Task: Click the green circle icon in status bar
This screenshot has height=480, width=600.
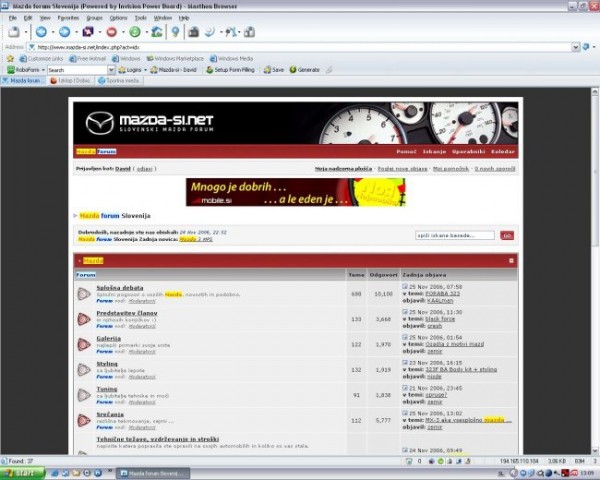Action: [440, 461]
